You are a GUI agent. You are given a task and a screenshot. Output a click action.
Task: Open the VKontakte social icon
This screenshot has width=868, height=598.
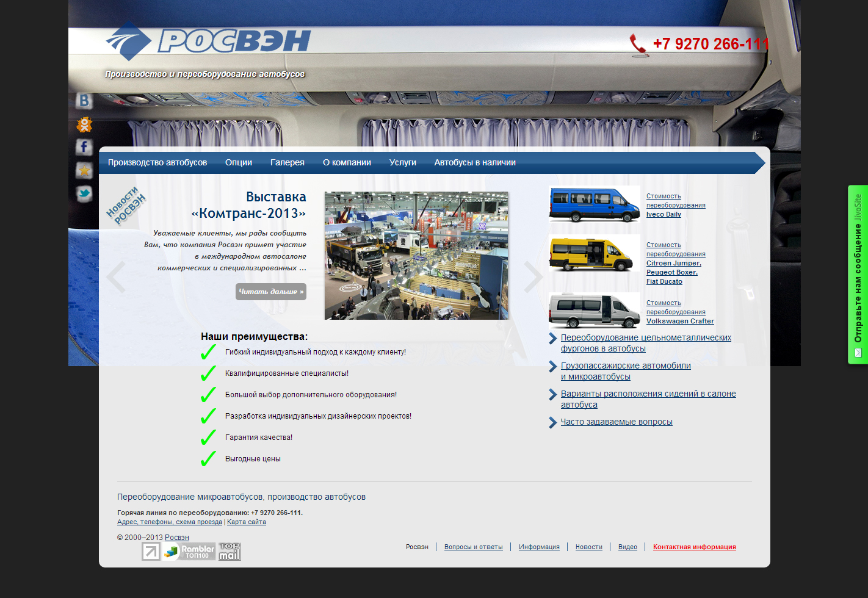click(x=84, y=101)
